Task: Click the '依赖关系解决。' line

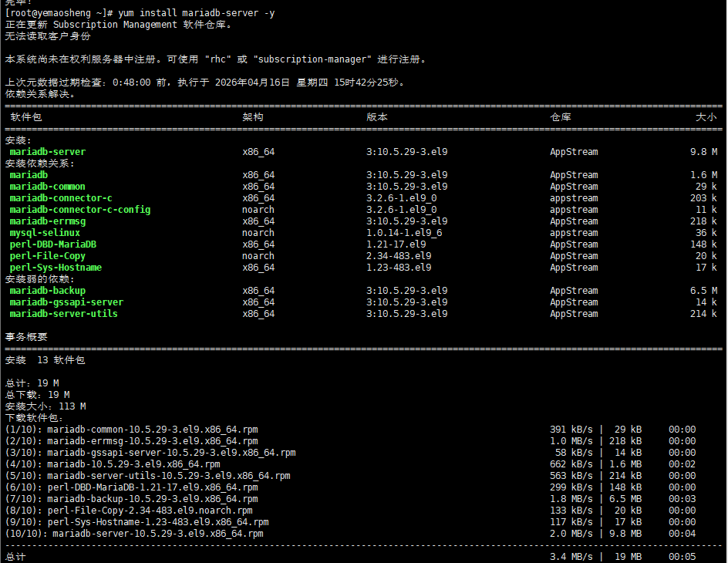Action: pos(40,94)
